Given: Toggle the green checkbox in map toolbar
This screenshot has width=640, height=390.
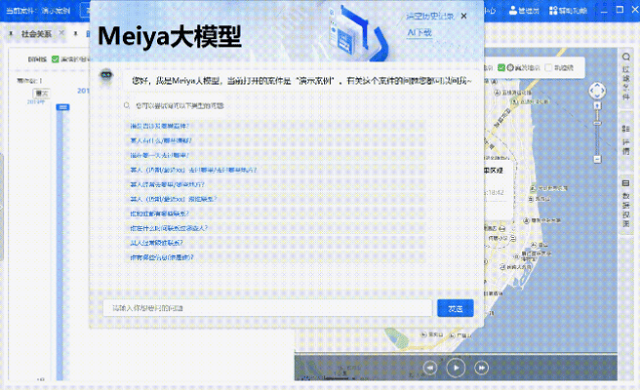Looking at the screenshot, I should 501,67.
